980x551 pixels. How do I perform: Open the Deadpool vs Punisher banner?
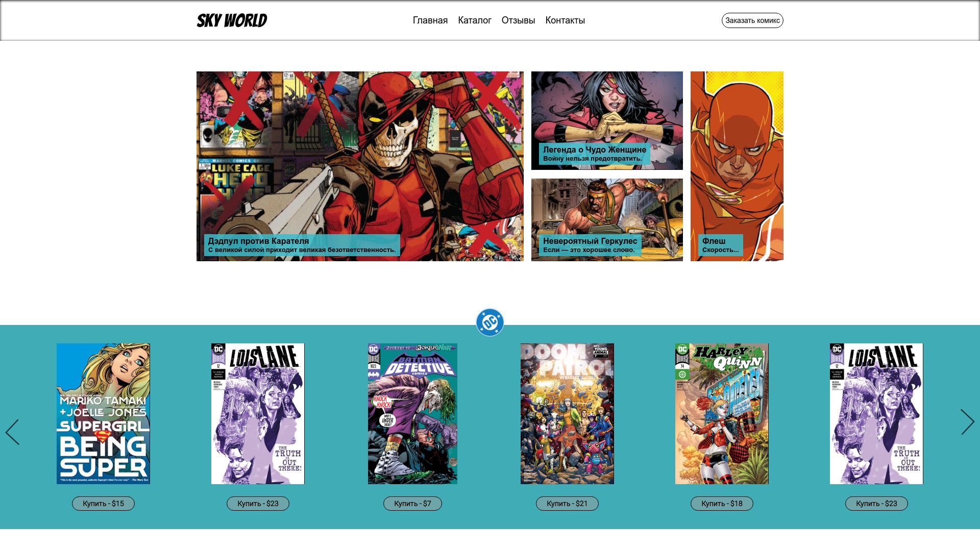coord(360,166)
